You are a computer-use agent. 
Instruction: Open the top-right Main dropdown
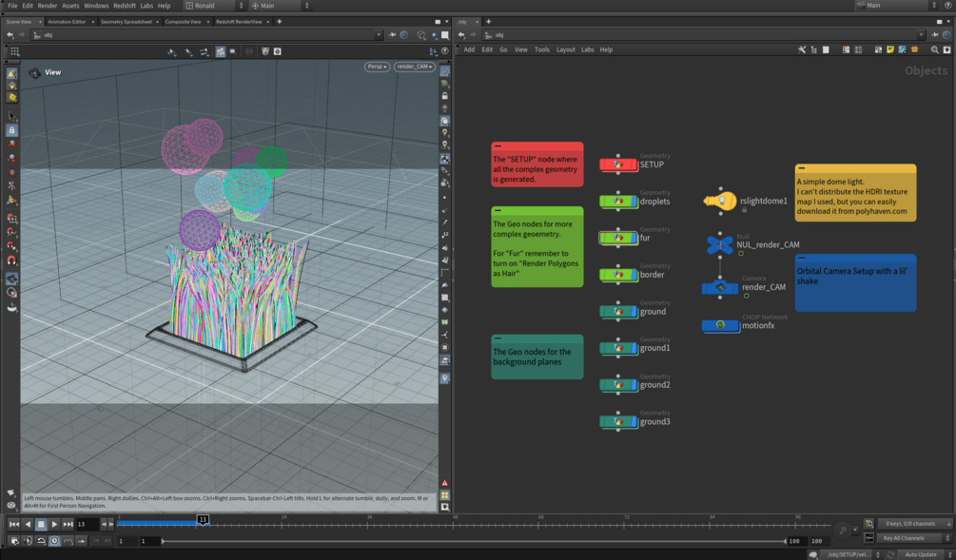pos(896,6)
